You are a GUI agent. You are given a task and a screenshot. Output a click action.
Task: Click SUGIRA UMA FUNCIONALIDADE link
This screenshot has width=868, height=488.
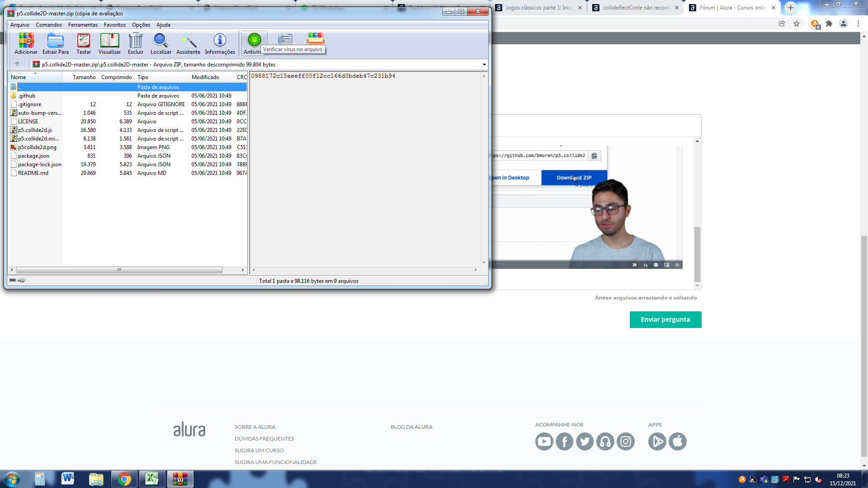pyautogui.click(x=275, y=462)
